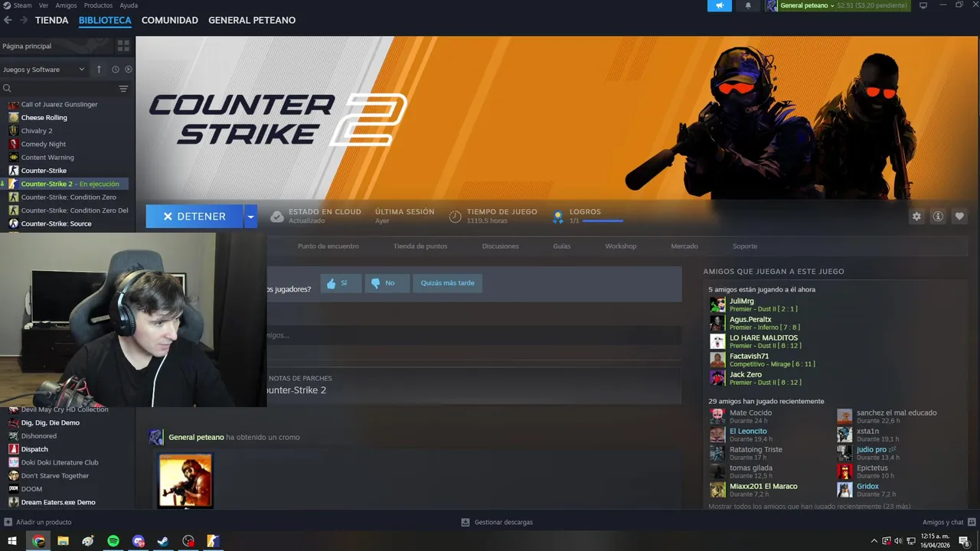
Task: Click the ready-to-play filter icon
Action: tap(129, 70)
